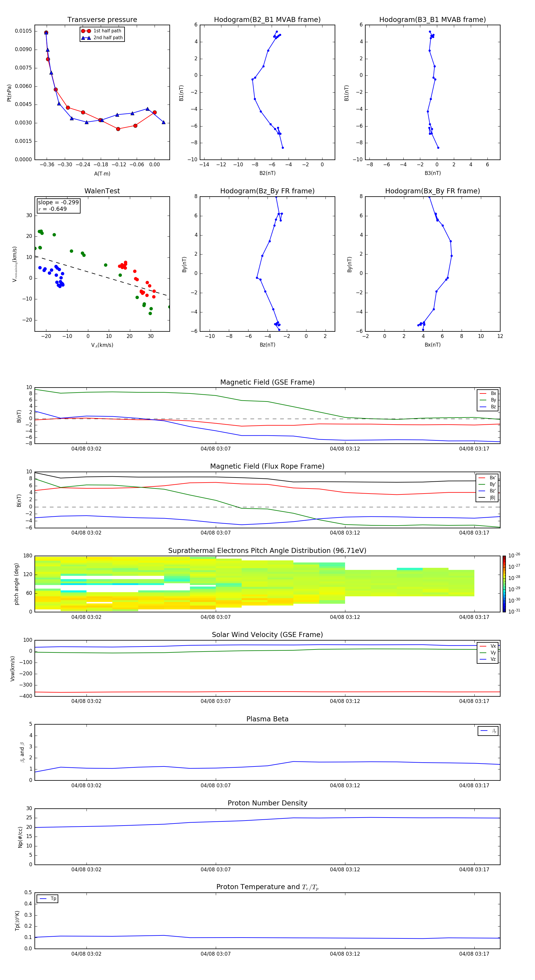
Task: Click the 'slope = -0.299' annotation
Action: (58, 203)
